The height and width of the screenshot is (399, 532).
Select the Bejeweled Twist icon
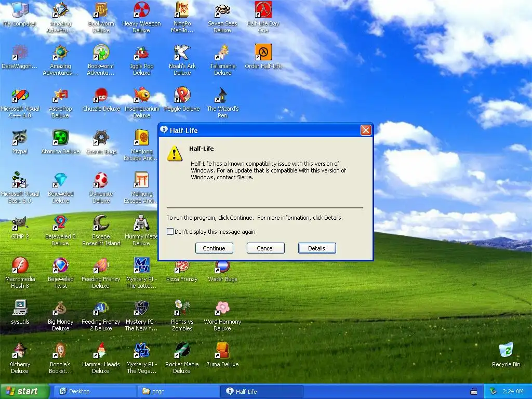click(60, 273)
